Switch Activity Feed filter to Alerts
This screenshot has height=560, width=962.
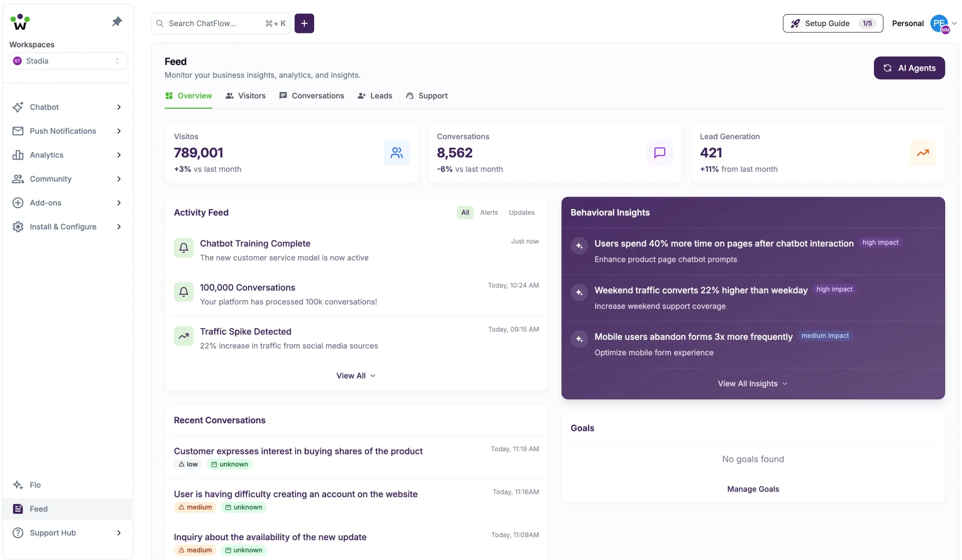point(489,212)
